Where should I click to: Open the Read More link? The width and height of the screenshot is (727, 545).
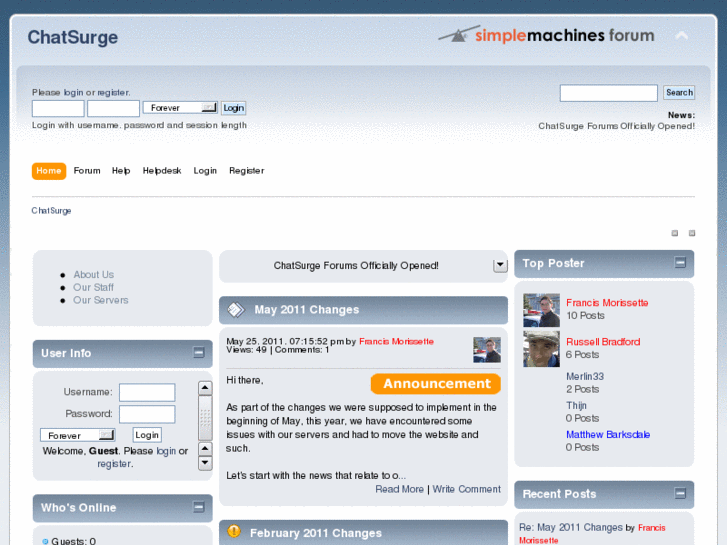[x=399, y=489]
